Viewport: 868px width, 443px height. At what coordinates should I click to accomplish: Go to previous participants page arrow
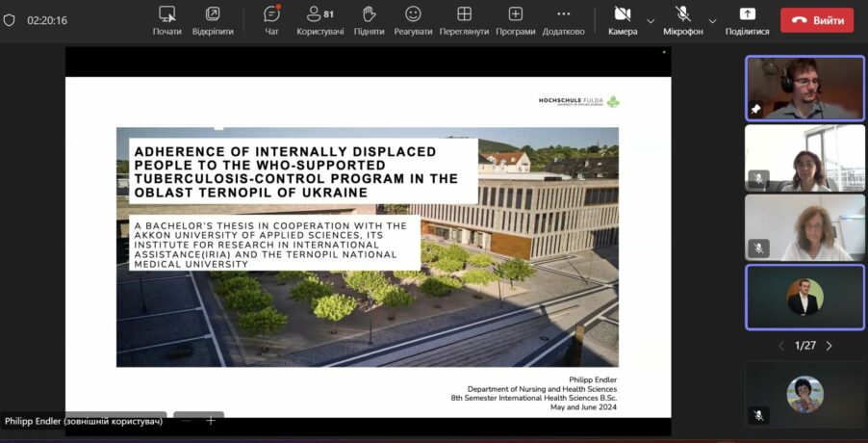tap(780, 346)
